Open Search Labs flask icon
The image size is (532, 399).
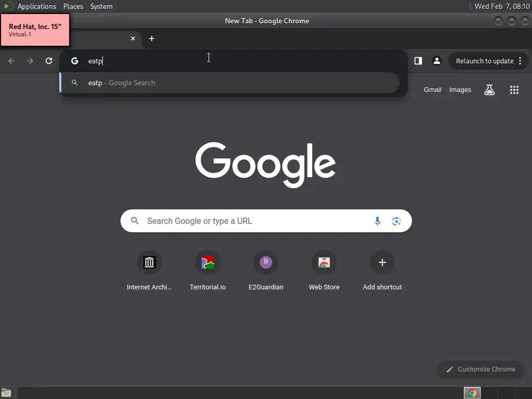pos(489,89)
